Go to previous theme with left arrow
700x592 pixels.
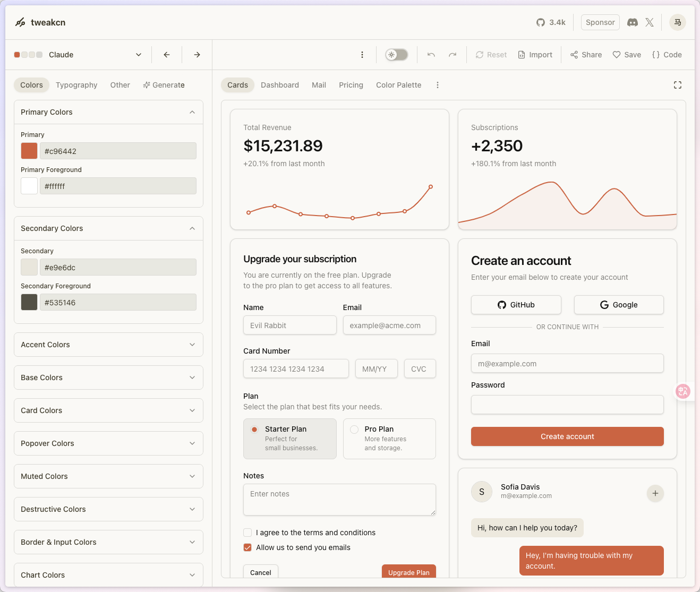pyautogui.click(x=167, y=55)
